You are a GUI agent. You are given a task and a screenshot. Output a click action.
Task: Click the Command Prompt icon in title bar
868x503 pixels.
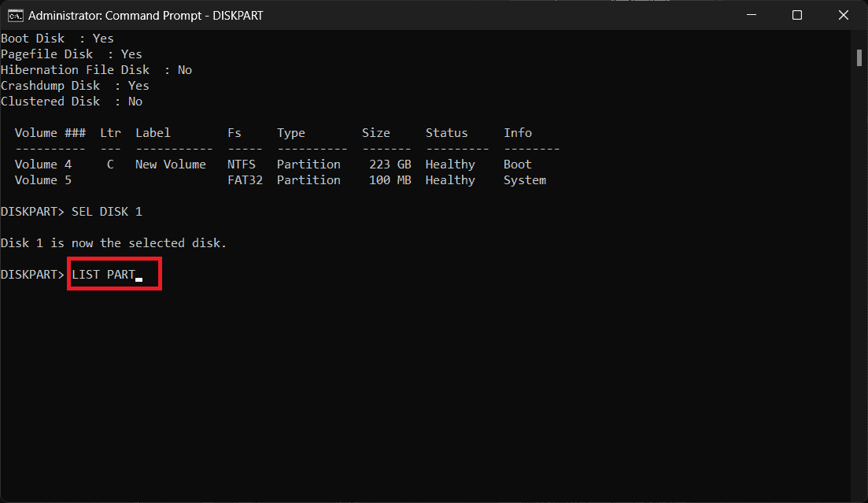(x=15, y=15)
